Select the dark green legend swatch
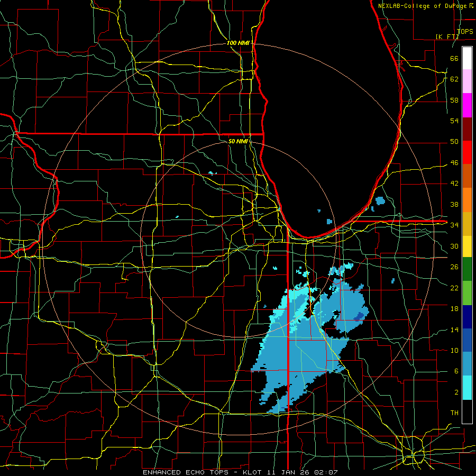The image size is (476, 476). (467, 269)
